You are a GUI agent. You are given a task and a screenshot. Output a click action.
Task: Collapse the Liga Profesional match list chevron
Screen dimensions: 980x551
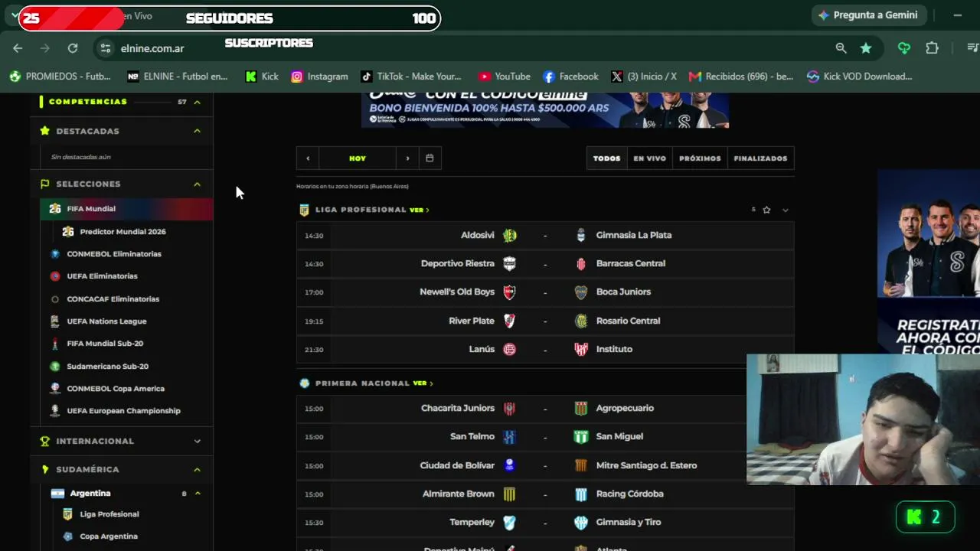(785, 210)
